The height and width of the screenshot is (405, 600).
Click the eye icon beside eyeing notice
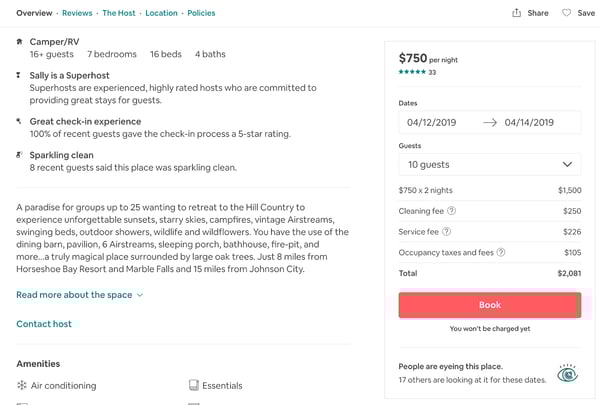tap(567, 373)
